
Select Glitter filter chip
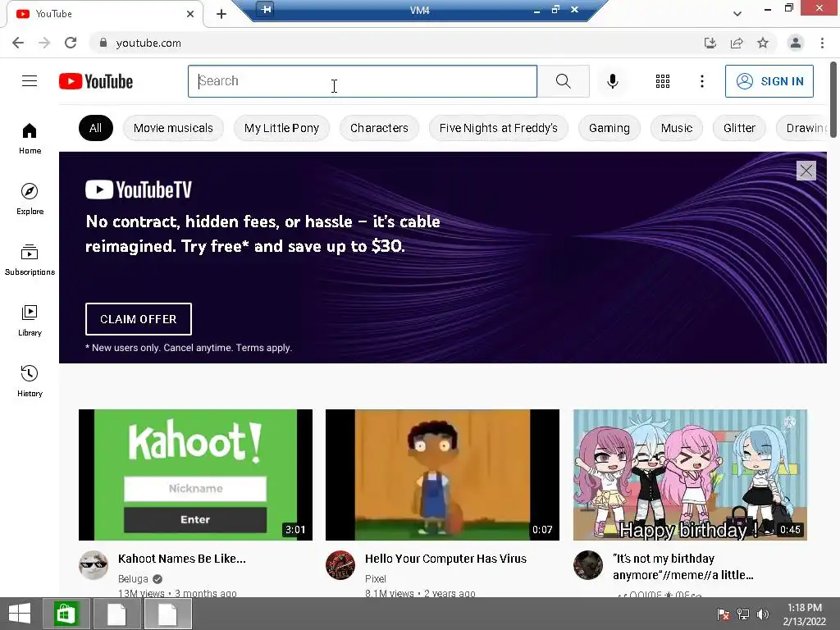(739, 128)
